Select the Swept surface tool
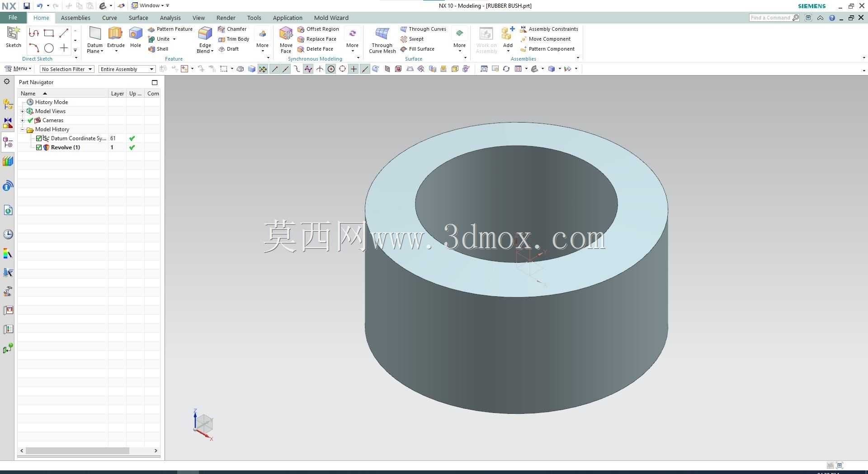868x474 pixels. click(412, 39)
